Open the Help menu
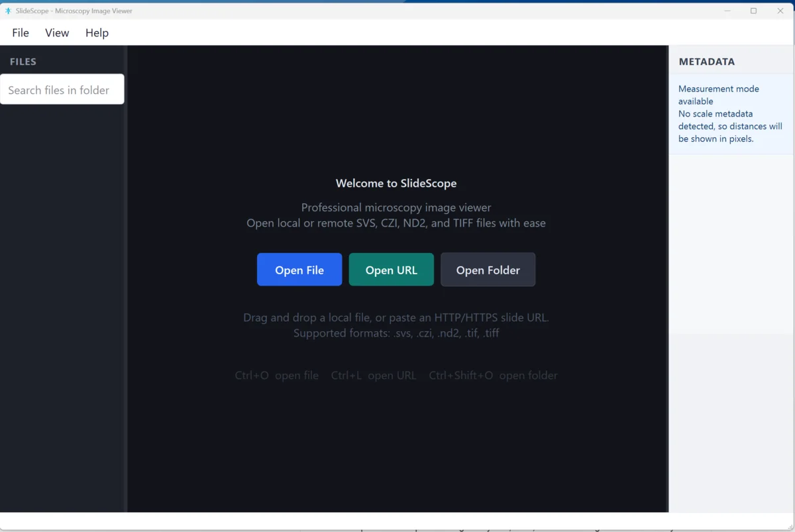Image resolution: width=795 pixels, height=532 pixels. 97,32
